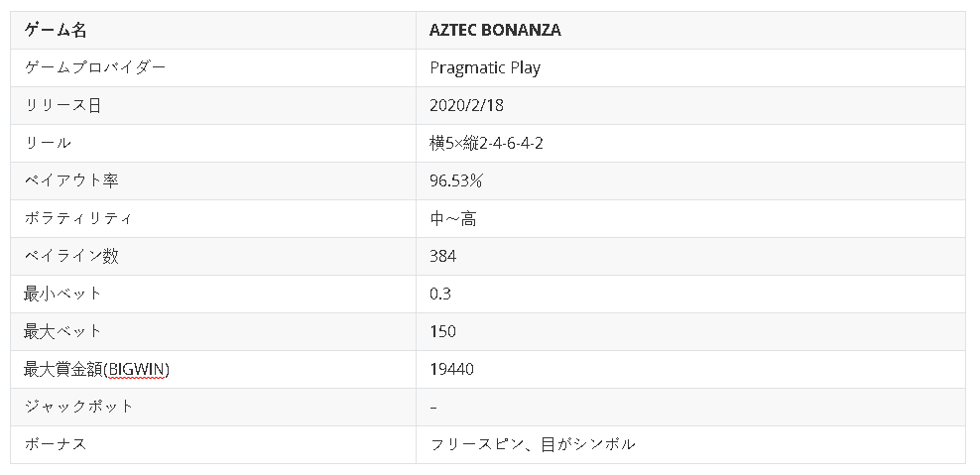Click the AZTEC BONANZA header cell
The image size is (980, 475).
[495, 30]
